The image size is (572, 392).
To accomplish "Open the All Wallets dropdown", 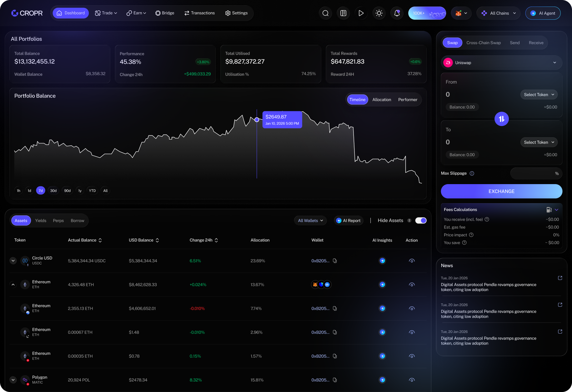I will coord(310,221).
